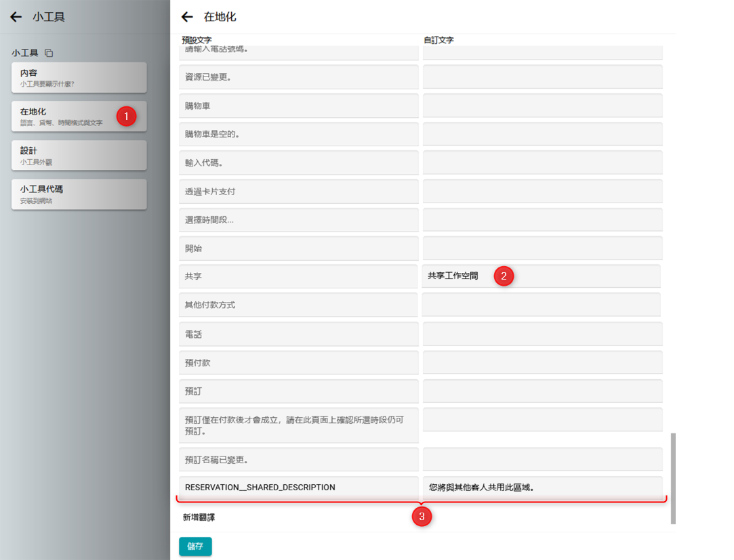Viewport: 734px width, 560px height.
Task: Click field containing 您將與其他客人共用此區域。
Action: click(542, 488)
